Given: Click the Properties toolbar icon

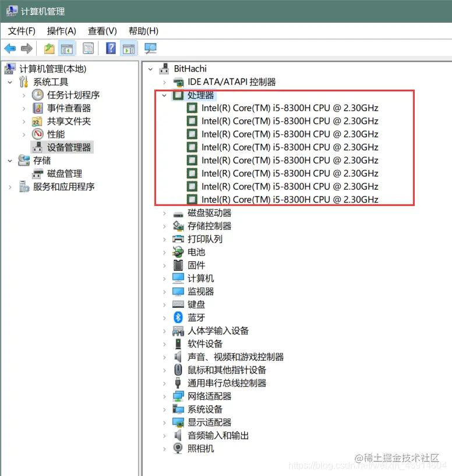Looking at the screenshot, I should click(88, 48).
